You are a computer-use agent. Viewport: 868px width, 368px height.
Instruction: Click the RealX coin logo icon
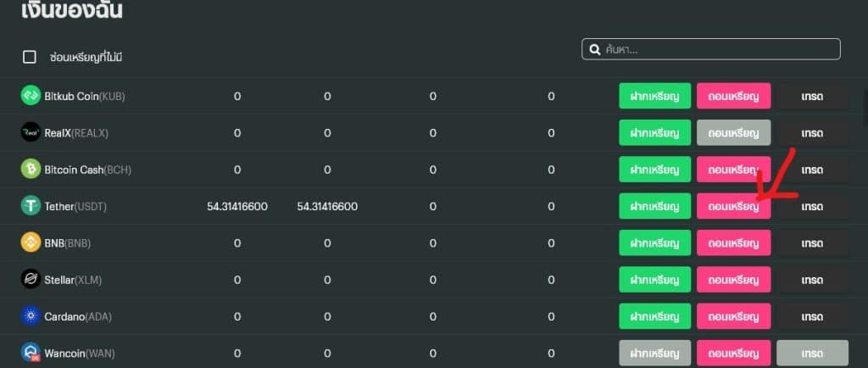pyautogui.click(x=31, y=132)
